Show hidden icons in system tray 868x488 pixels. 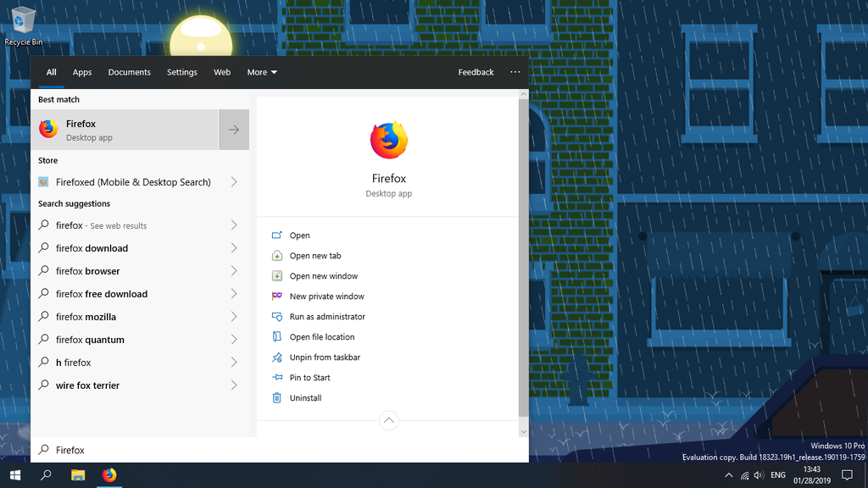[x=728, y=475]
